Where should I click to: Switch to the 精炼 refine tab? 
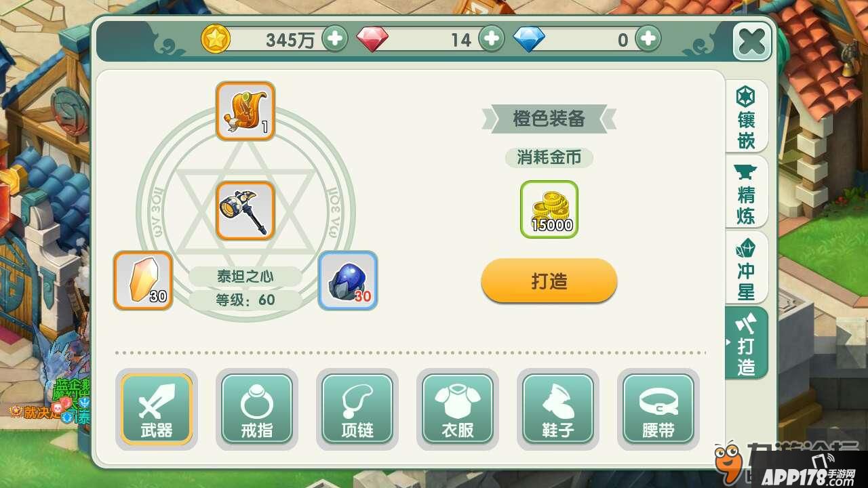tap(746, 192)
